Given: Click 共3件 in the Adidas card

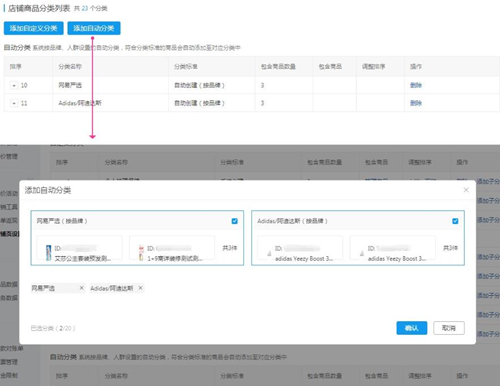Looking at the screenshot, I should [450, 248].
